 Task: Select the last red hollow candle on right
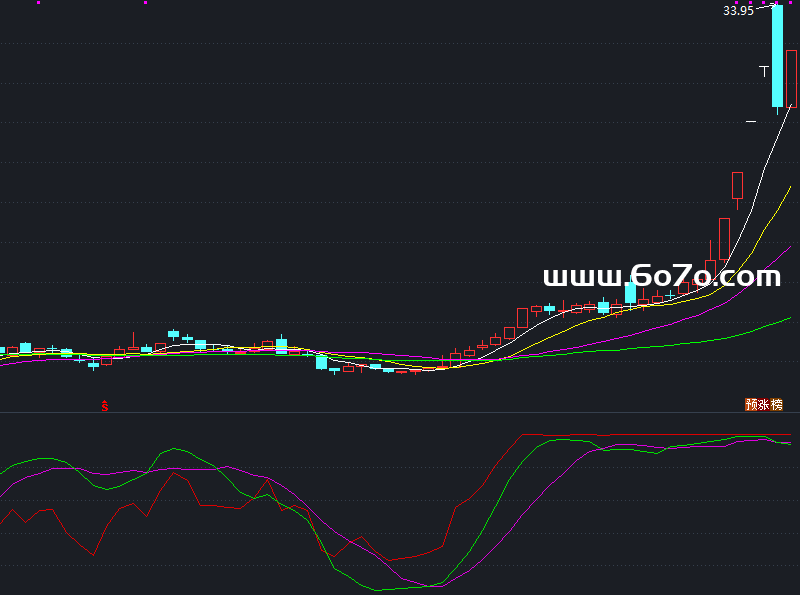click(791, 64)
